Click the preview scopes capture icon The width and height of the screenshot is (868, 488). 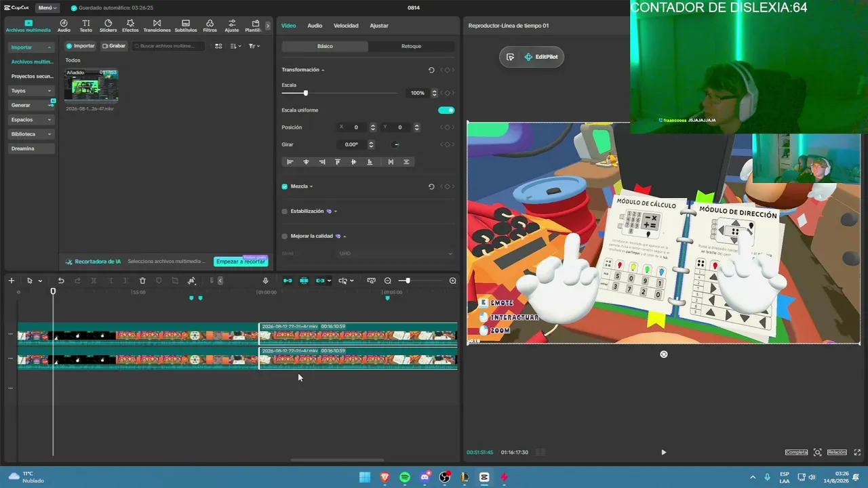(x=818, y=452)
